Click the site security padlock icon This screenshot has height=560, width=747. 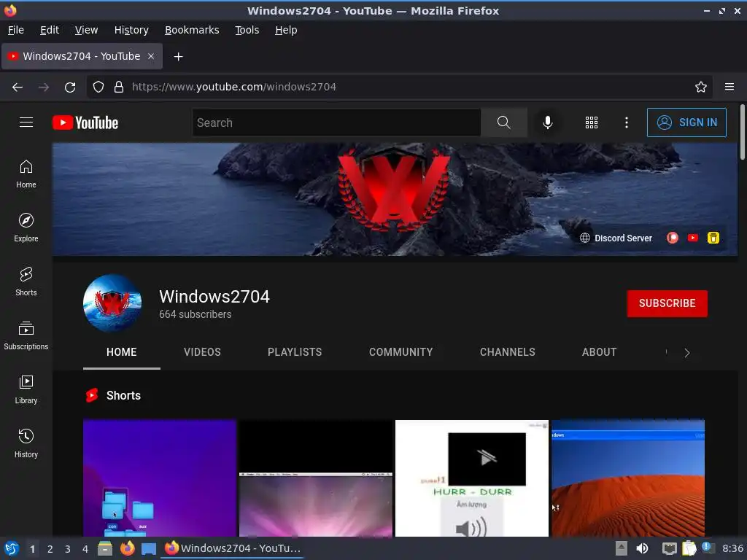pos(119,87)
